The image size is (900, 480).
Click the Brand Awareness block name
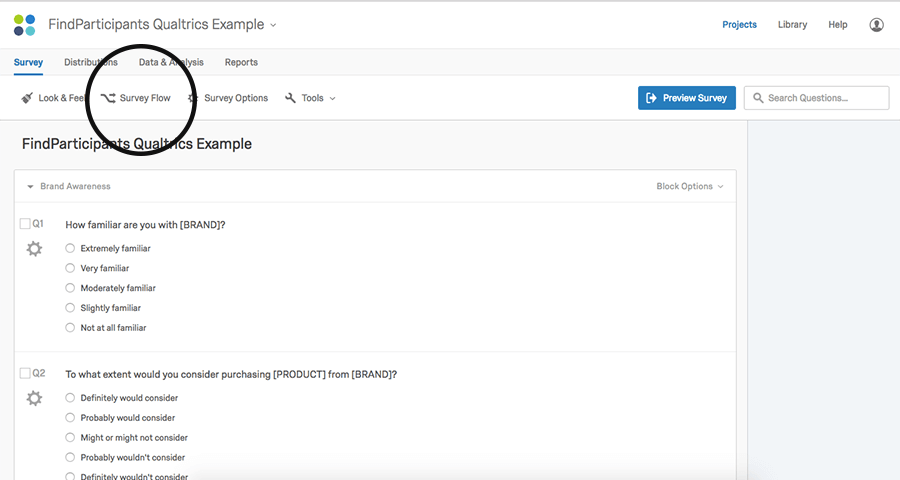(x=75, y=186)
